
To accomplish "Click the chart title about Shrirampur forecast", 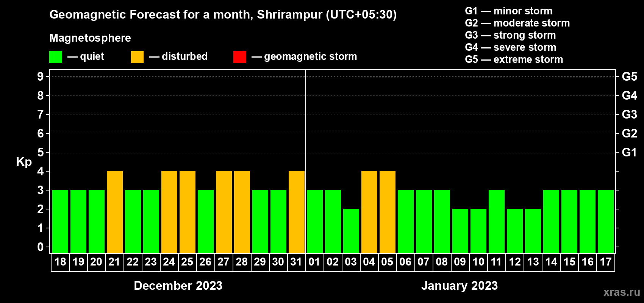I will (x=223, y=15).
